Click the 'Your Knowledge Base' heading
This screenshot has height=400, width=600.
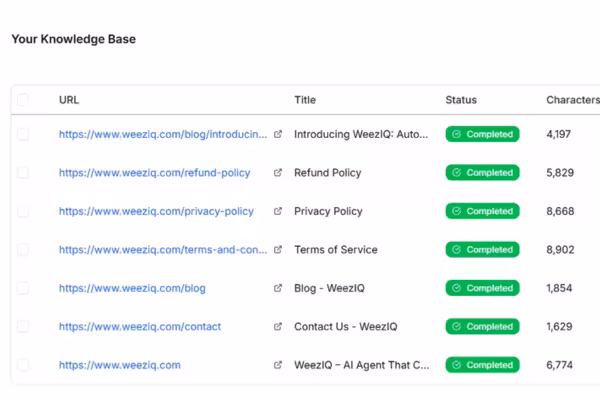tap(73, 39)
